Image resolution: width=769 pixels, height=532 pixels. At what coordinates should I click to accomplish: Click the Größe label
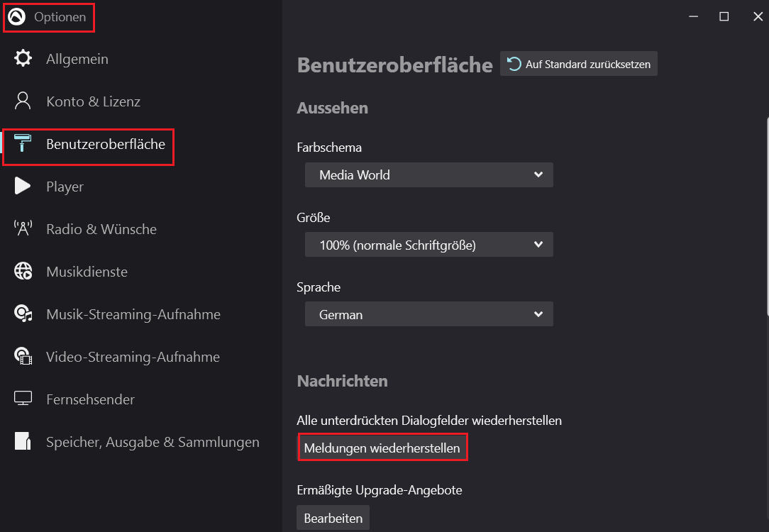[x=314, y=217]
